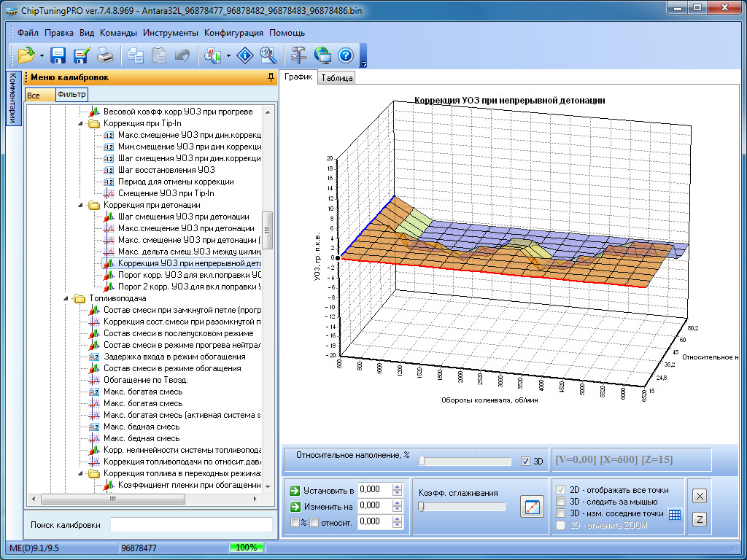
Task: Open the hammer and wrench settings icon
Action: click(299, 55)
